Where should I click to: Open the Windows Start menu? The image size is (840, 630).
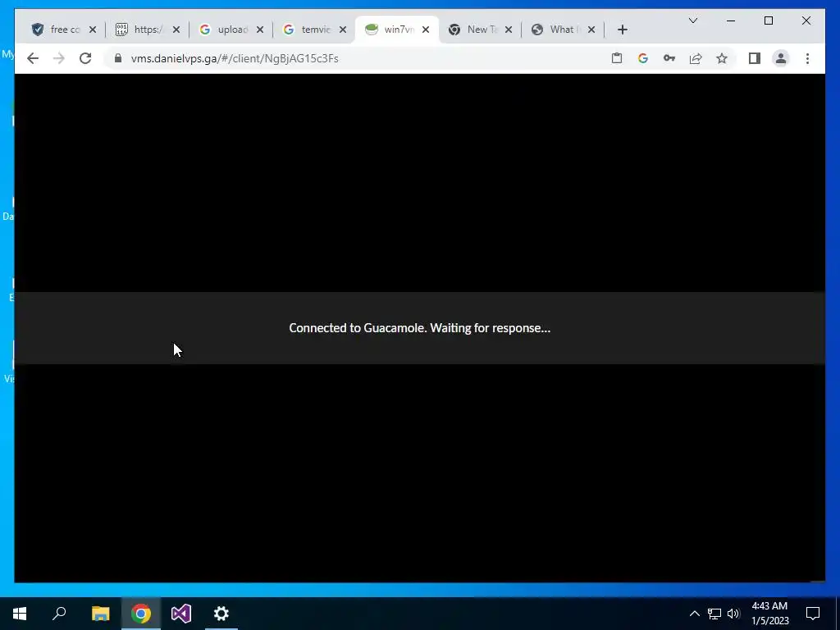tap(20, 614)
